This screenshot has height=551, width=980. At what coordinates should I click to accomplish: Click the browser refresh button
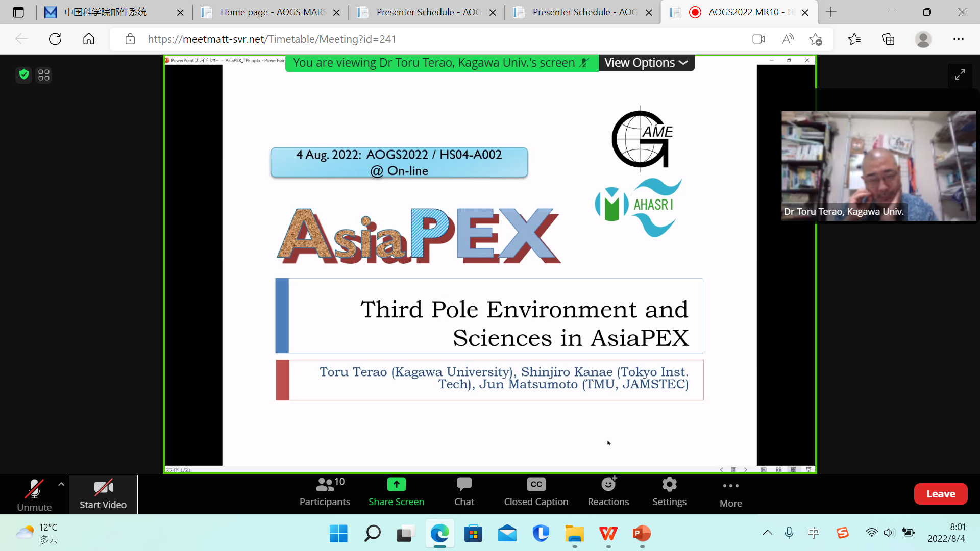coord(55,39)
